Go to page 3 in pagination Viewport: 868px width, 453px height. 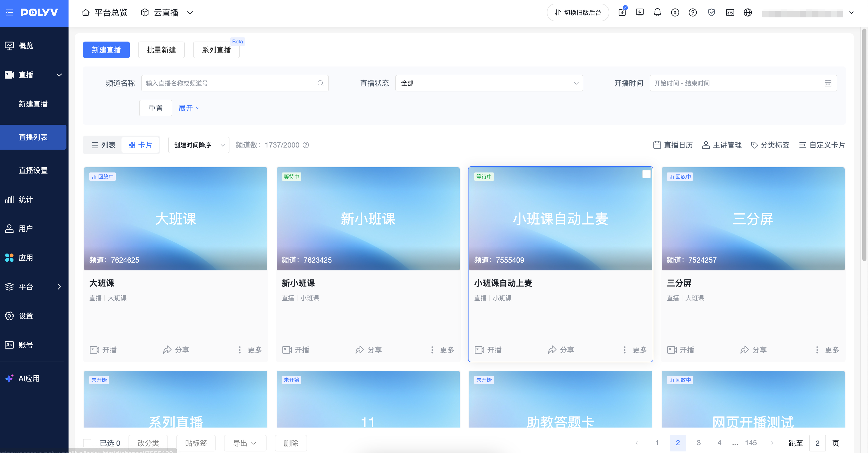(x=699, y=443)
